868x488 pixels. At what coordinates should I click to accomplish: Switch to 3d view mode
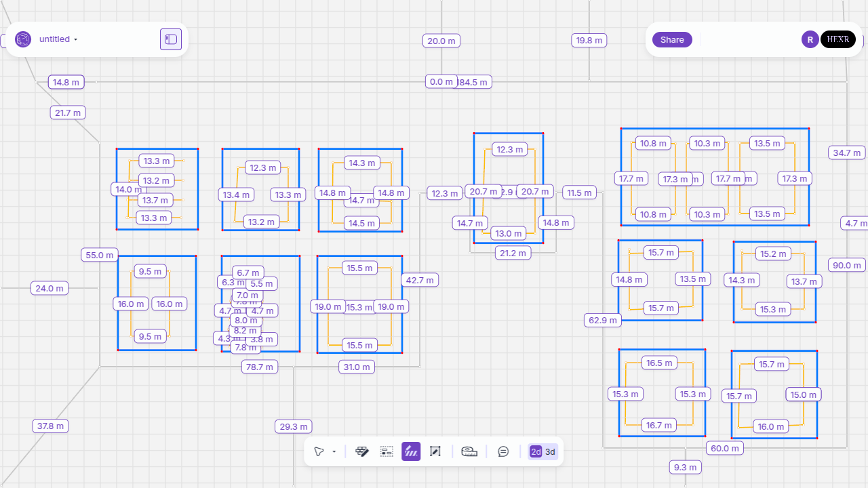[551, 452]
